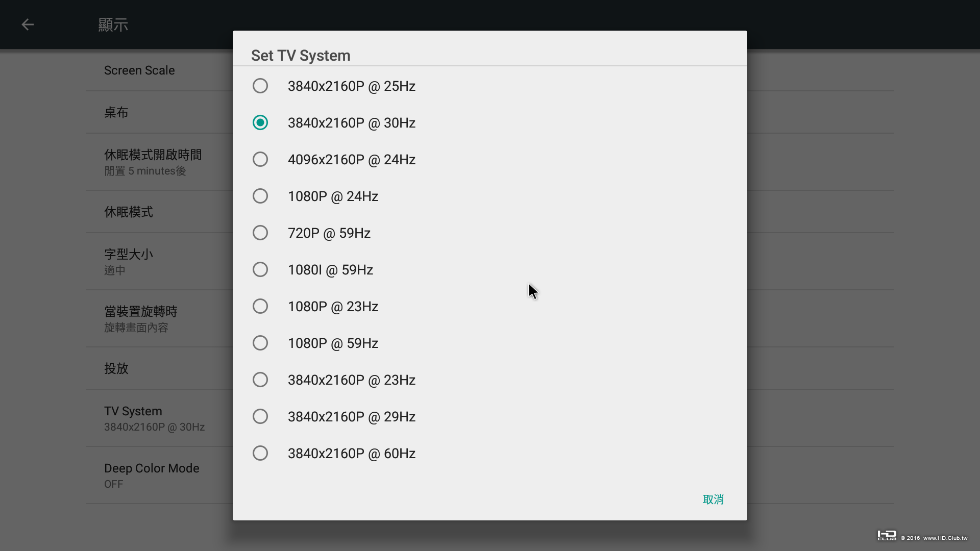Open 字型大小 font size setting
The image size is (980, 551).
point(129,261)
